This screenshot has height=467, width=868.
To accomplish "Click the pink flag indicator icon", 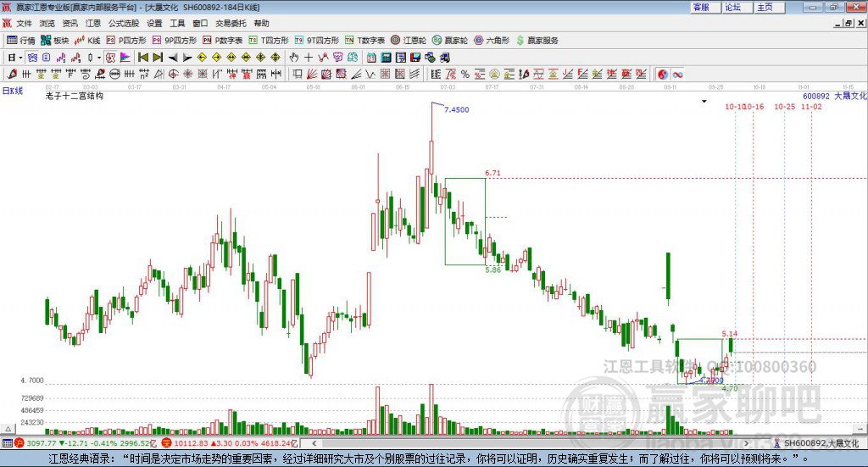I will tap(125, 58).
